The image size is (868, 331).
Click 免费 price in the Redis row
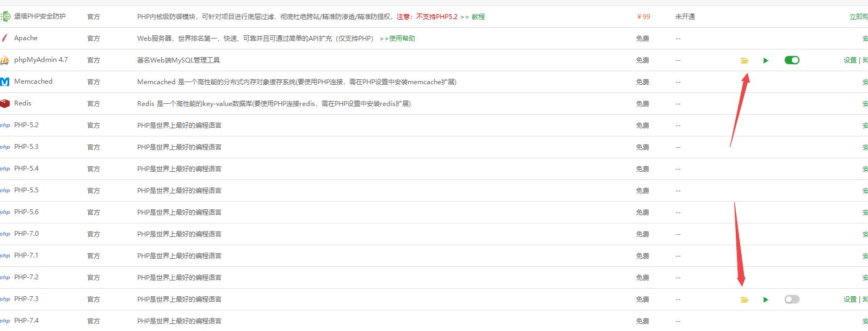(643, 104)
